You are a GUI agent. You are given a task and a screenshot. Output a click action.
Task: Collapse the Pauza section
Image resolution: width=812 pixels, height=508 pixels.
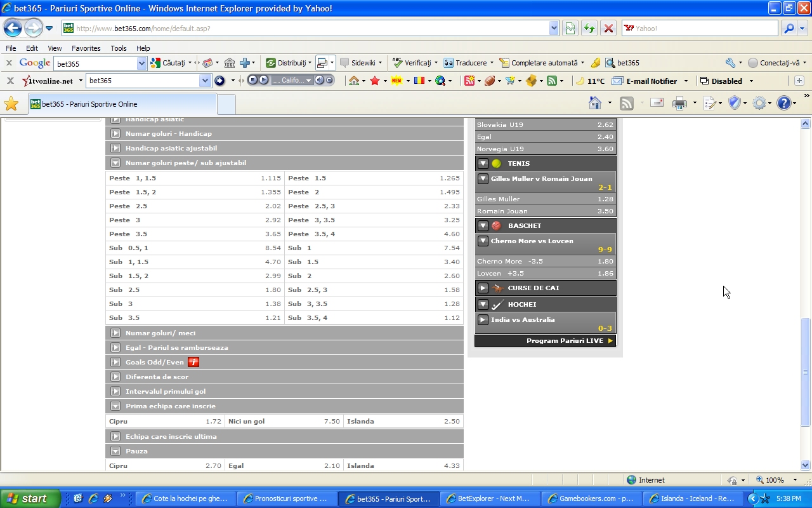[x=115, y=451]
